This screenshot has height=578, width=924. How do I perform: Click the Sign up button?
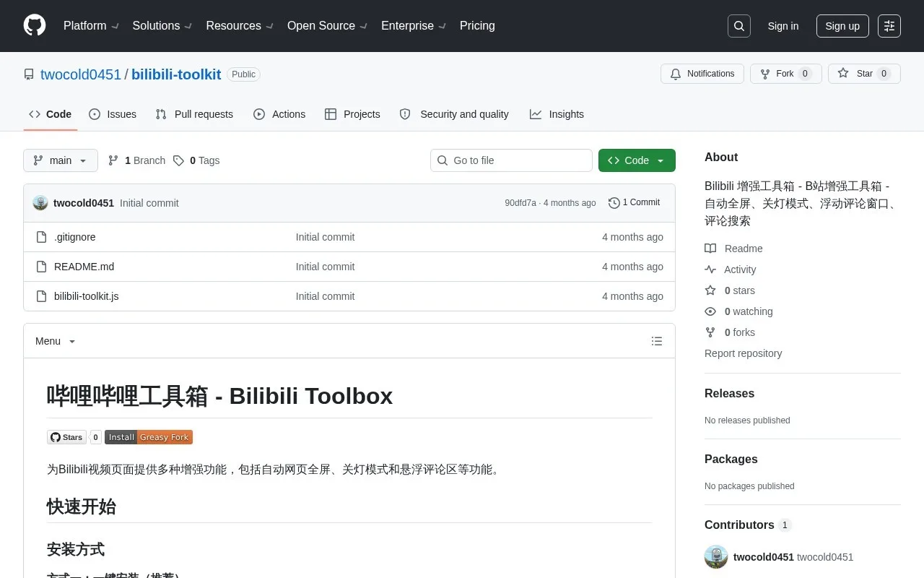point(842,26)
